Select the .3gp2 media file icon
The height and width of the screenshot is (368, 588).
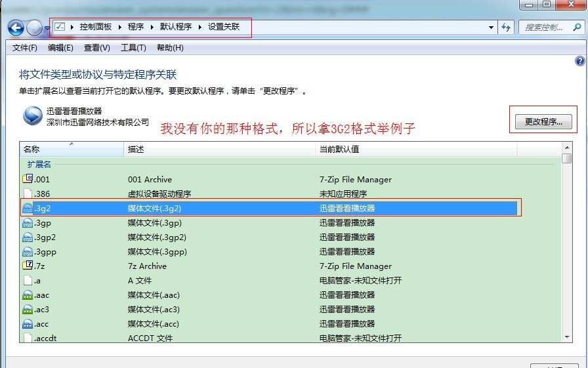pos(28,237)
